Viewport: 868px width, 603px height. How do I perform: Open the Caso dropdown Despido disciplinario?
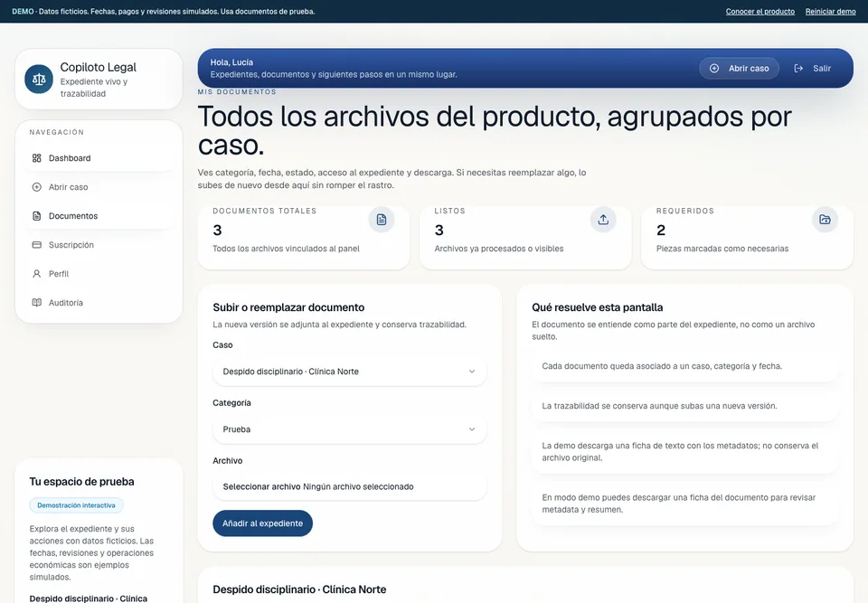tap(349, 372)
